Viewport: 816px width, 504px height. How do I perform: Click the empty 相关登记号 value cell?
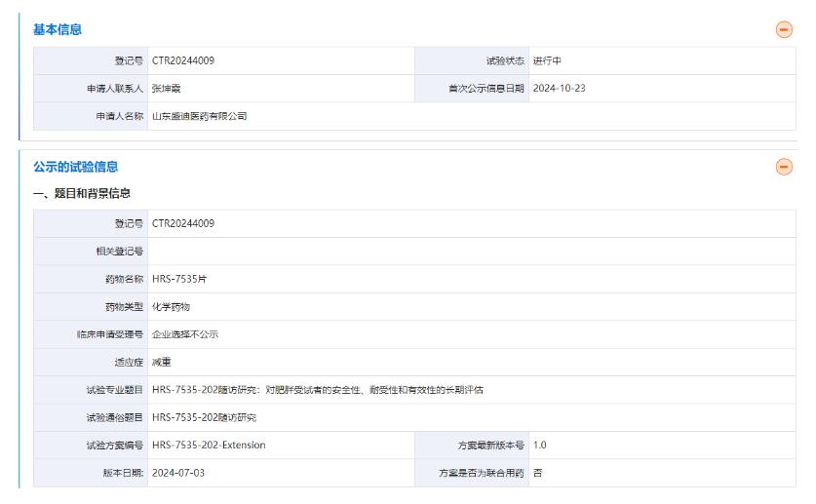point(468,252)
